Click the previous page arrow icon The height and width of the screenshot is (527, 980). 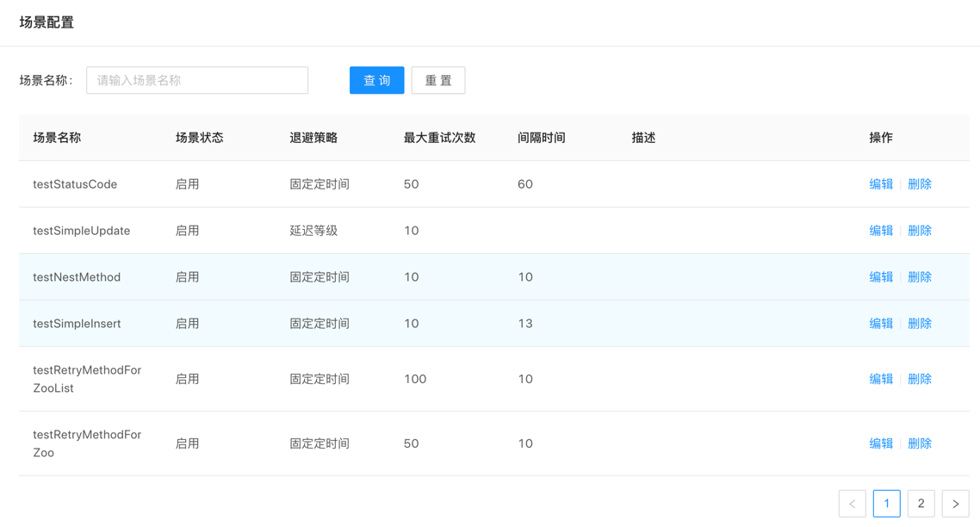852,504
